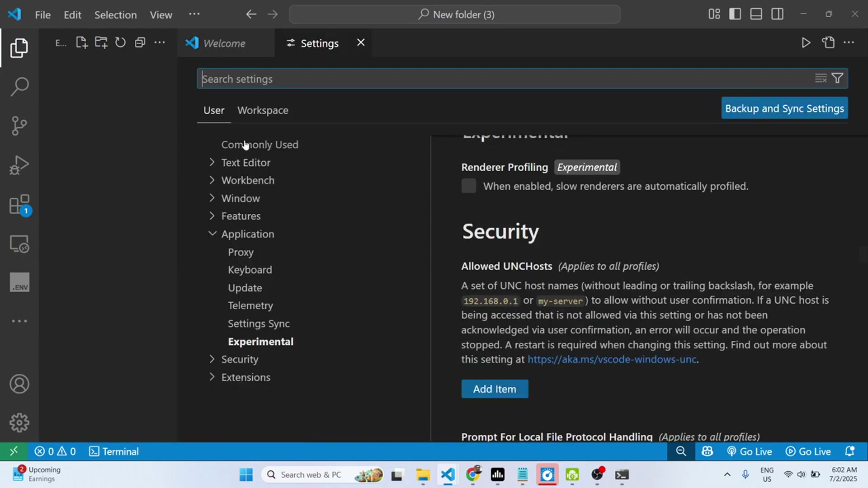Go forward with the navigation arrow
The height and width of the screenshot is (488, 868).
tap(273, 14)
